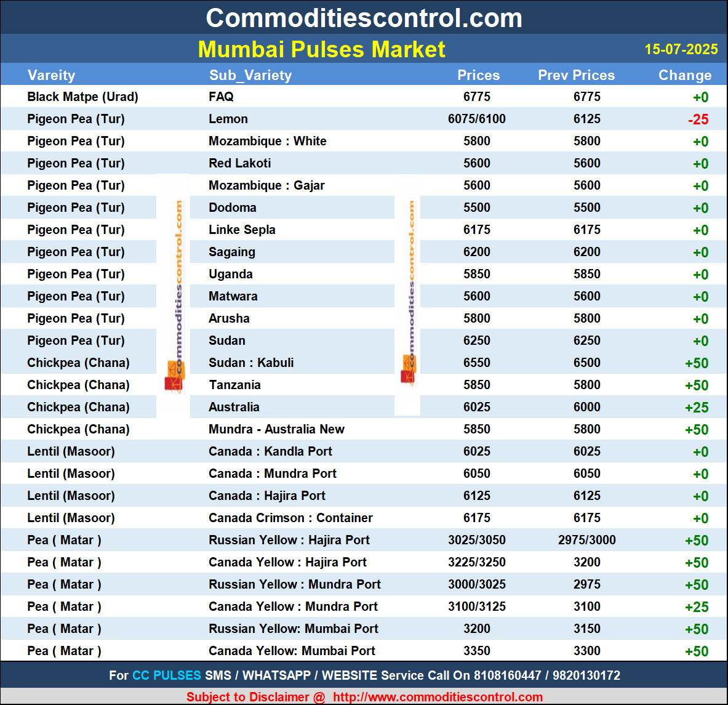Click the right vertical commoditiescontrol watermark logo

[x=409, y=296]
